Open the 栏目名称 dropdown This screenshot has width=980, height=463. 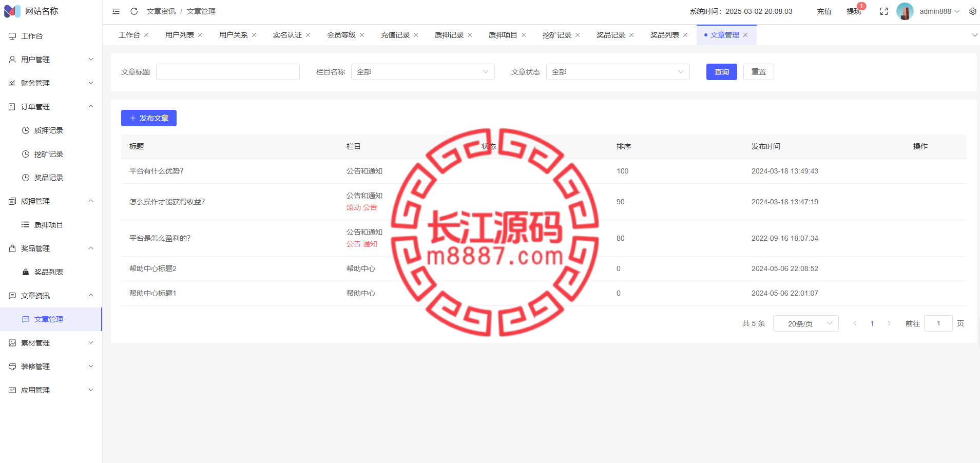(423, 72)
